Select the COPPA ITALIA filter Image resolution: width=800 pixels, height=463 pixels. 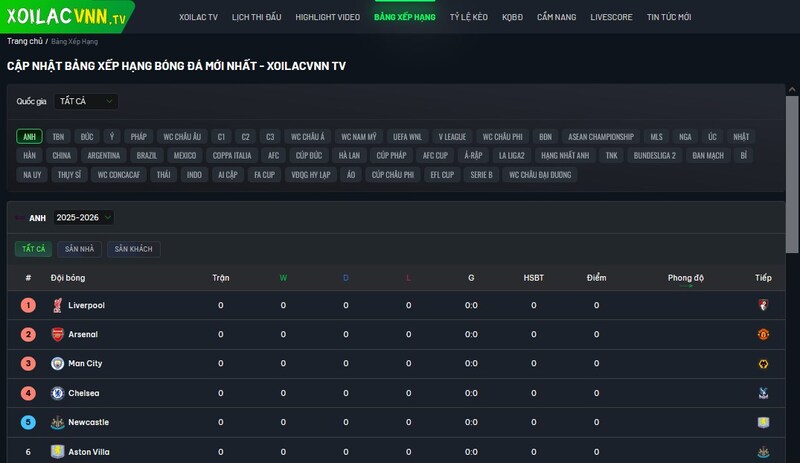232,155
